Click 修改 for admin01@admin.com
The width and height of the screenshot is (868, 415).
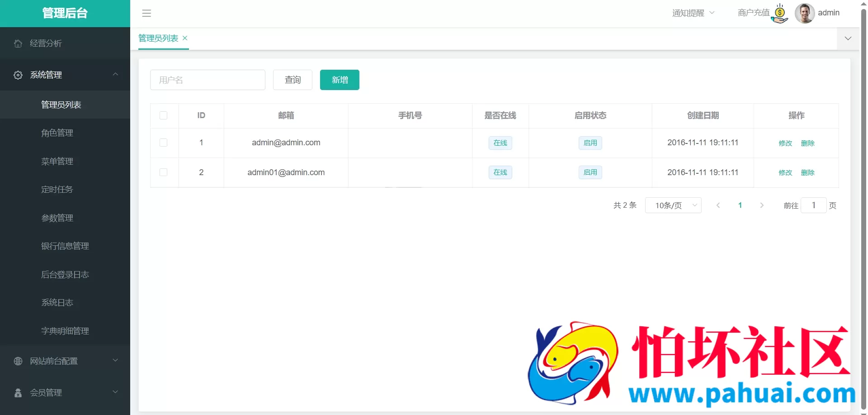point(785,172)
